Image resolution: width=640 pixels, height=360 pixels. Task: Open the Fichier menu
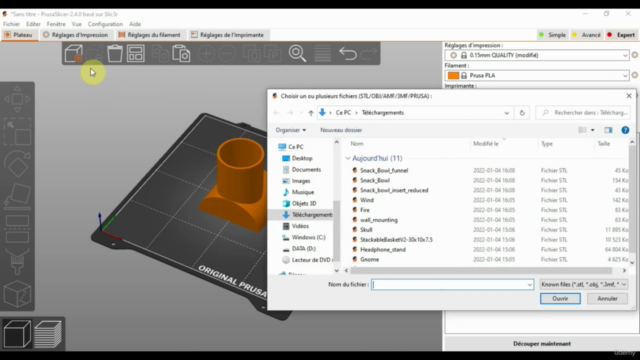(11, 24)
